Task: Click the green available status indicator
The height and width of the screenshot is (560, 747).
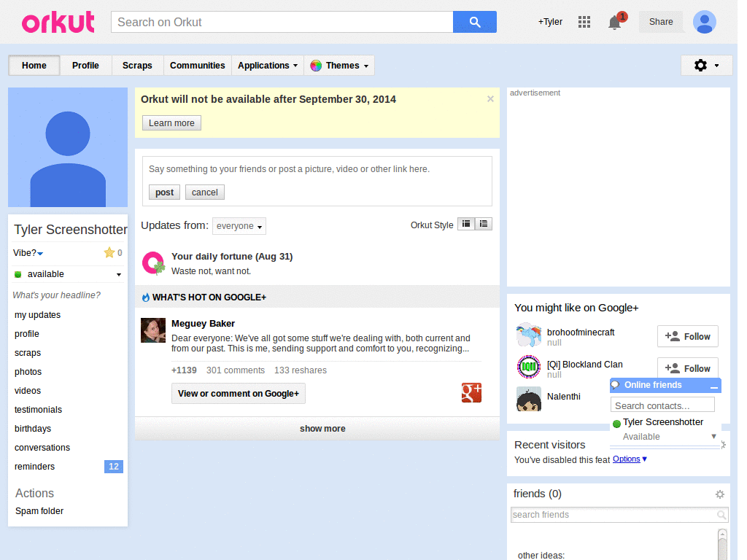Action: 18,274
